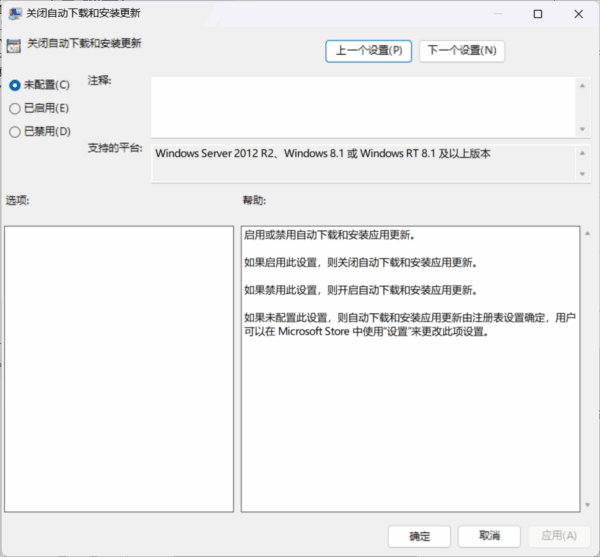
Task: Enable the policy with 已启用(E) radio
Action: 15,108
